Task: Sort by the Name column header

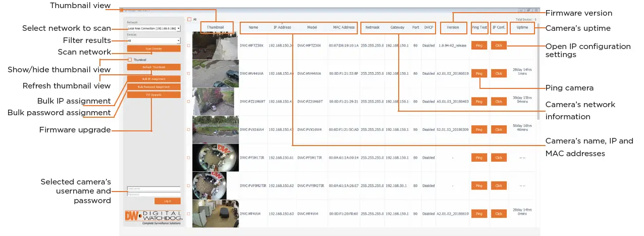Action: 253,27
